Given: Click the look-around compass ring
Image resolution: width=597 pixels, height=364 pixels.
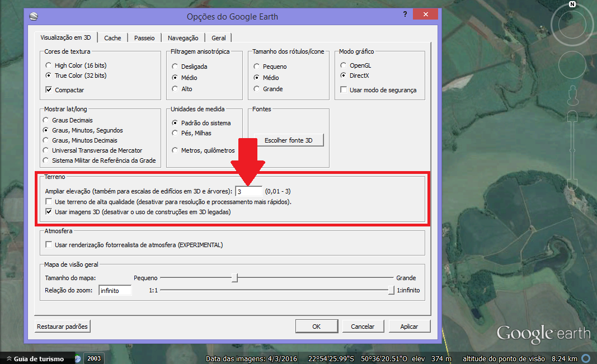Looking at the screenshot, I should tap(572, 25).
